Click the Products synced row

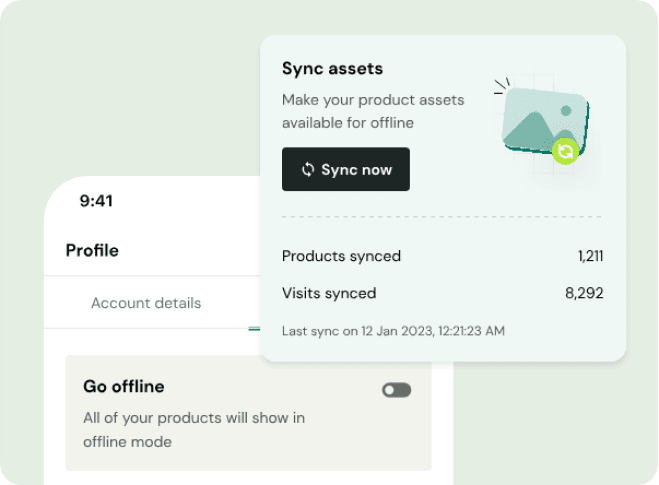click(443, 256)
